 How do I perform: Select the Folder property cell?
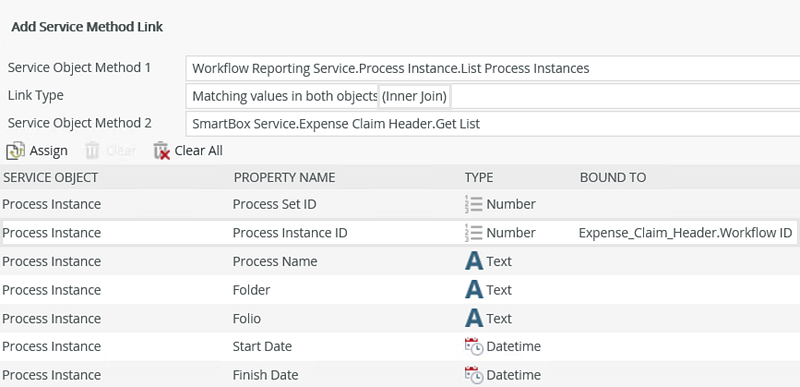pos(252,290)
